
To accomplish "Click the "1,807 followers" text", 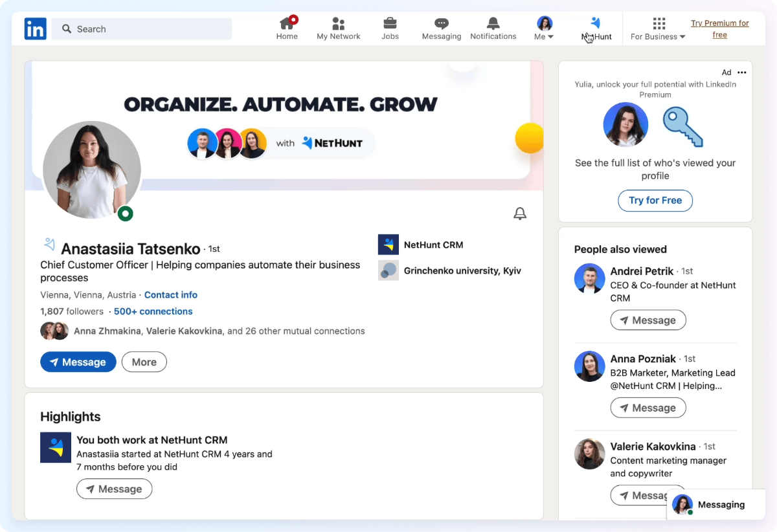I will pos(72,311).
